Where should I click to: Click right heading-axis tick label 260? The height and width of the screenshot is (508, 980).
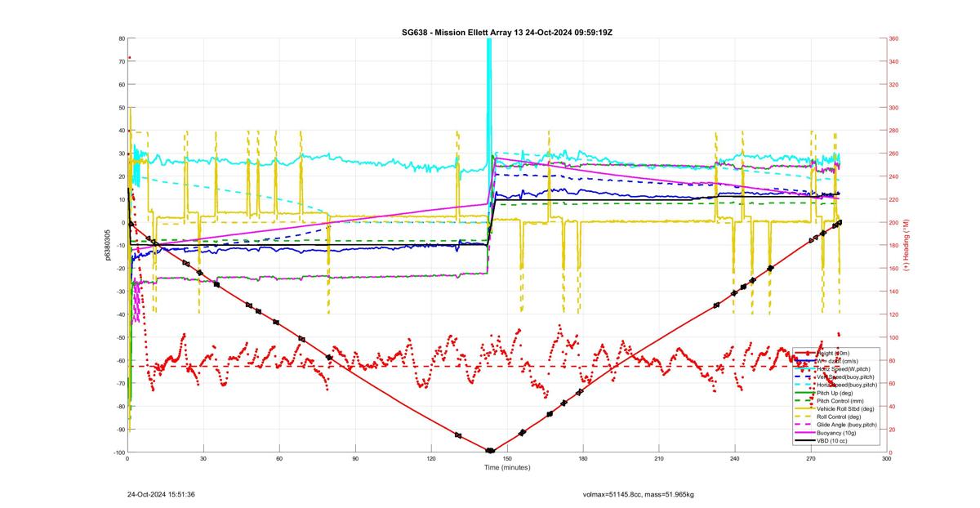[894, 154]
